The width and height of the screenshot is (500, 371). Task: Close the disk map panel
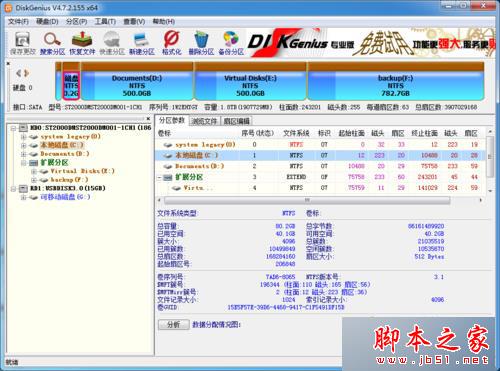click(x=8, y=63)
